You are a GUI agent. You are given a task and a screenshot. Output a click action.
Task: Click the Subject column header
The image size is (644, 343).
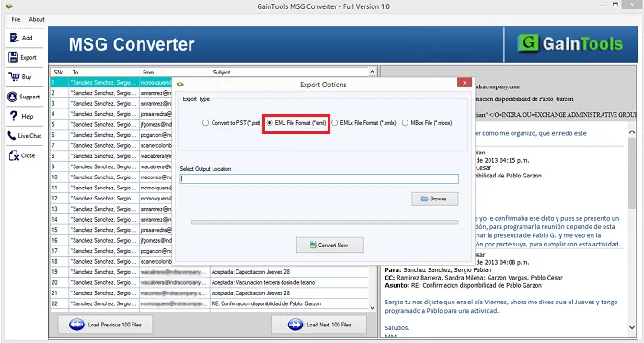pyautogui.click(x=289, y=73)
